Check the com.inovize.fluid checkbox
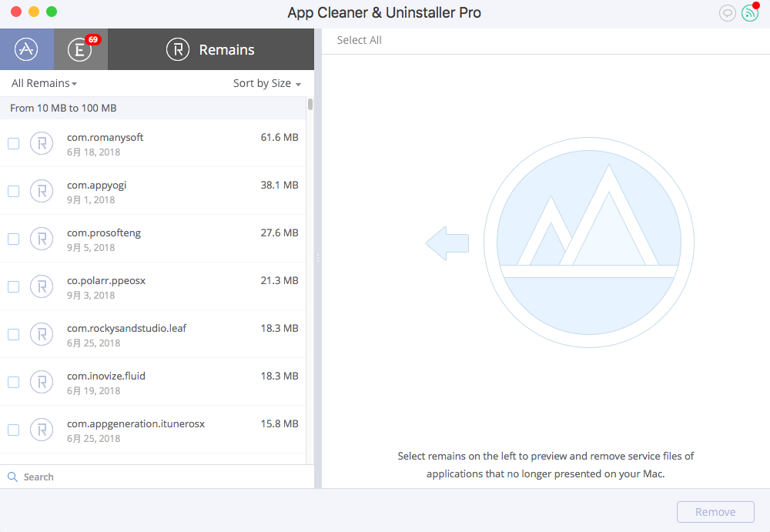770x532 pixels. point(14,382)
